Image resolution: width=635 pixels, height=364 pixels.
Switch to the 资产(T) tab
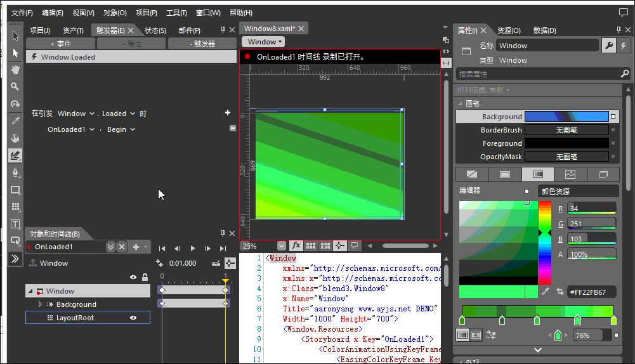point(74,30)
